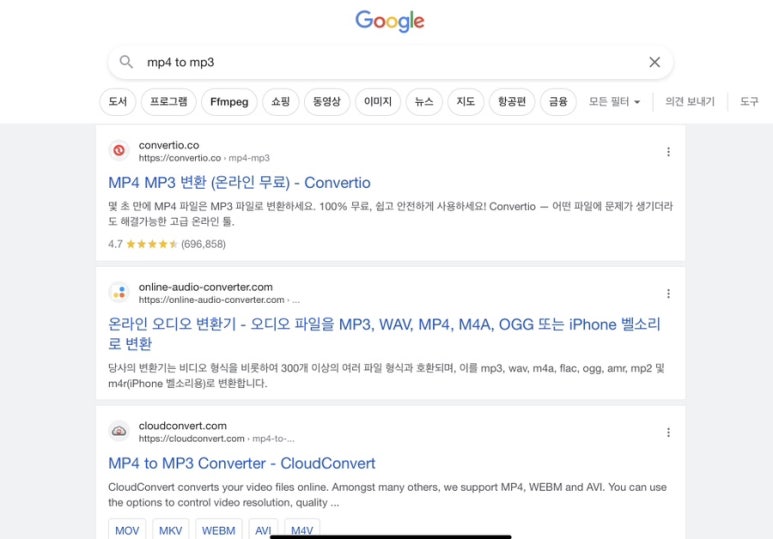Select the 프로그램 filter chip

[x=169, y=102]
